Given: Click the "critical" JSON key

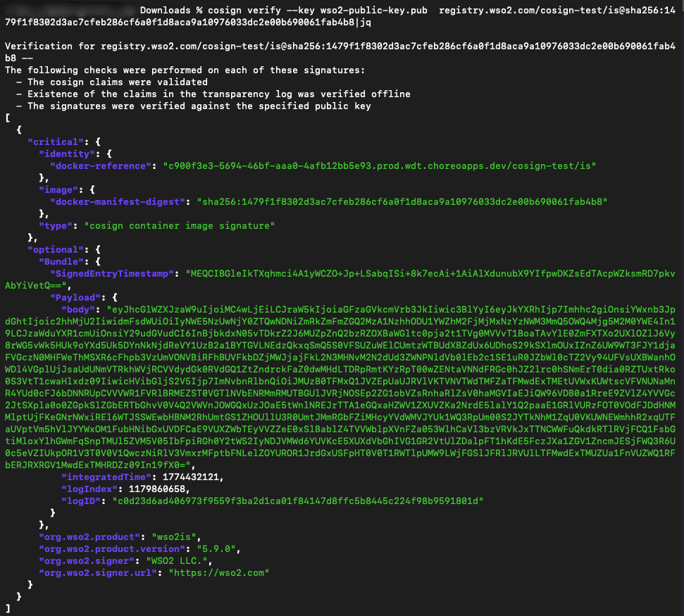Looking at the screenshot, I should pyautogui.click(x=56, y=142).
